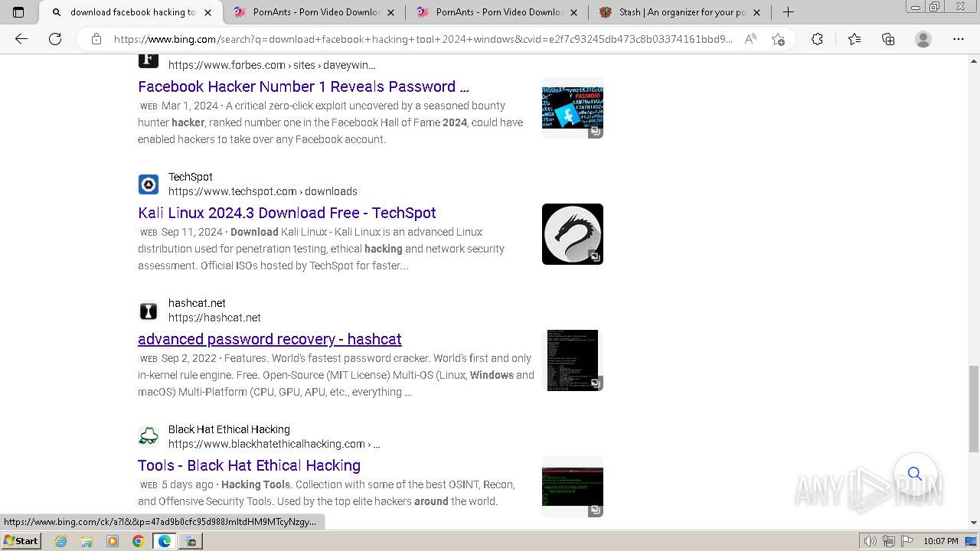
Task: Open Kali Linux 2024.3 Download TechSpot link
Action: point(287,213)
